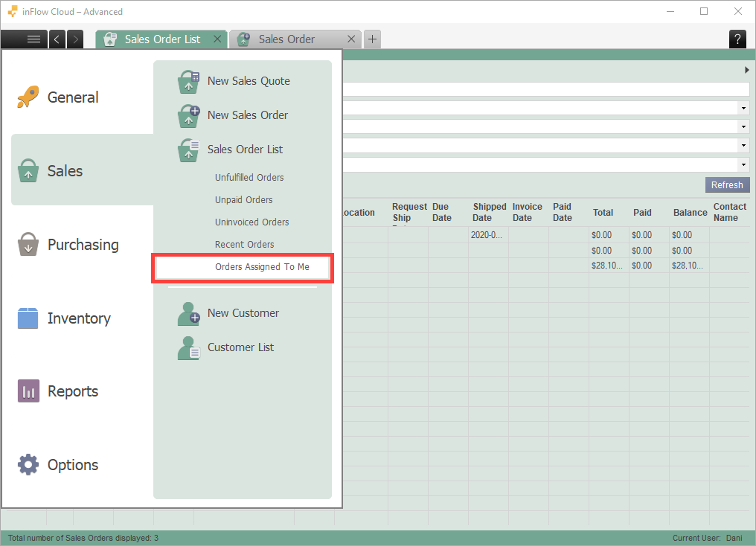756x546 pixels.
Task: Click the Reports chart icon
Action: (28, 391)
